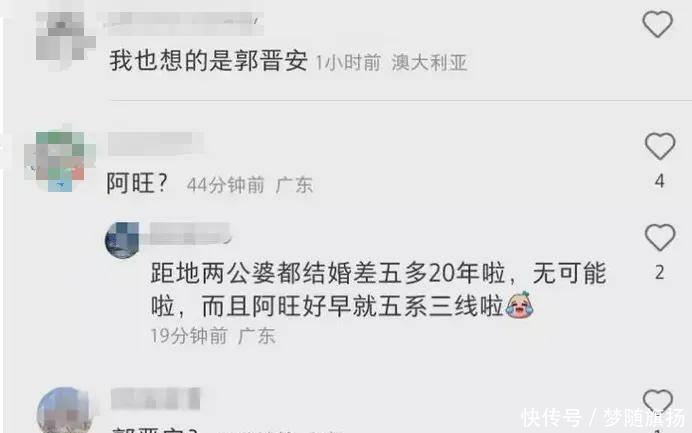Tap the 阿旺? comment text to reply
Screen dimensions: 692x433
pos(137,183)
